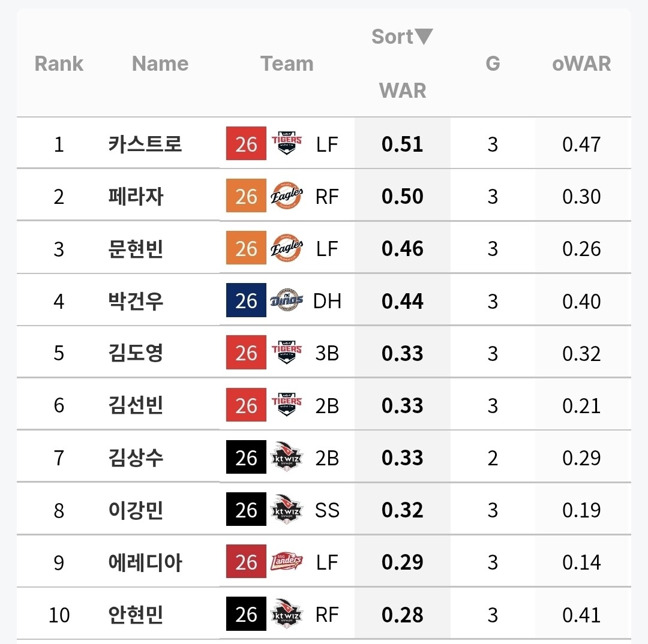This screenshot has width=648, height=644.
Task: Click the kt wiz logo in 김상수 row
Action: coord(286,456)
